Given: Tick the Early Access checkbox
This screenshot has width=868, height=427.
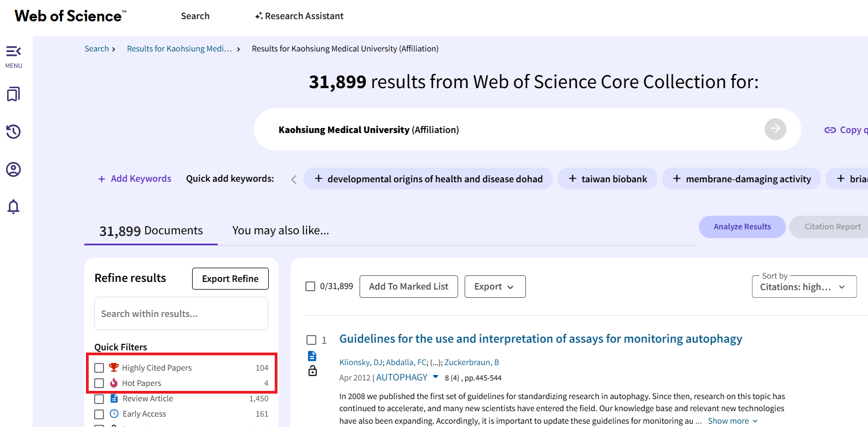Looking at the screenshot, I should pyautogui.click(x=99, y=414).
